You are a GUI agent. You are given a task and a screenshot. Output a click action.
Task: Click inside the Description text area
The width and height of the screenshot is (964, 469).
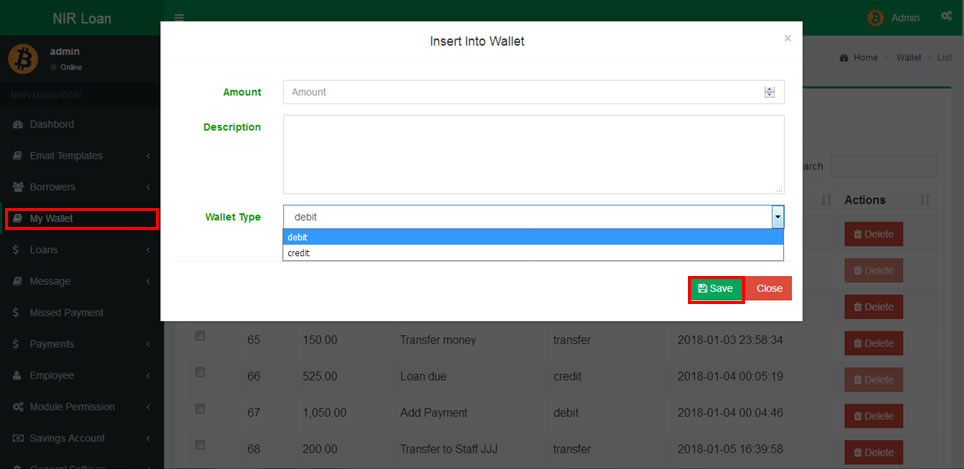(532, 154)
